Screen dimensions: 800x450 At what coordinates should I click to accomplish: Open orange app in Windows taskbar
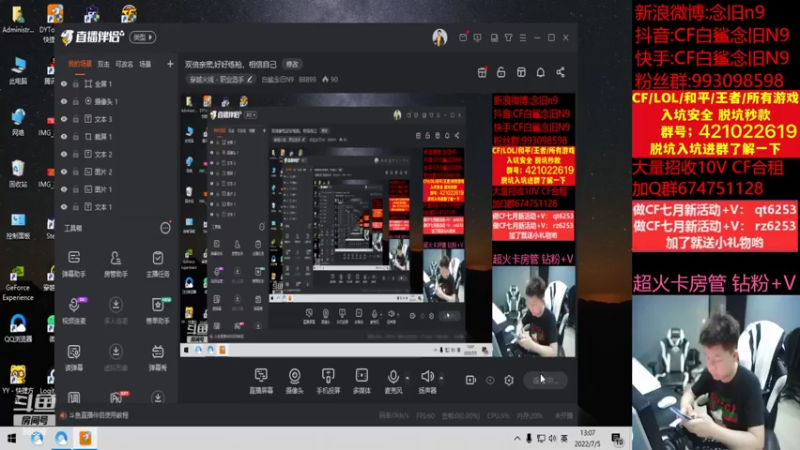pos(85,438)
